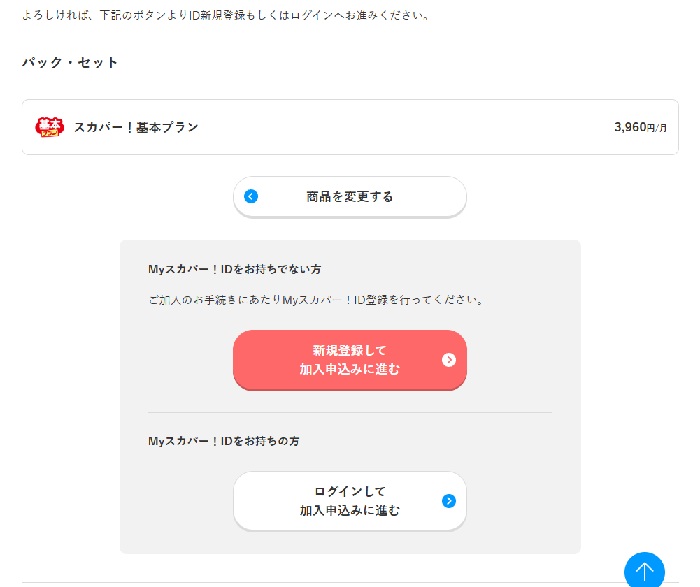Click the Myスカパー！IDをお持ちでない方 heading
Image resolution: width=700 pixels, height=587 pixels.
(x=234, y=270)
